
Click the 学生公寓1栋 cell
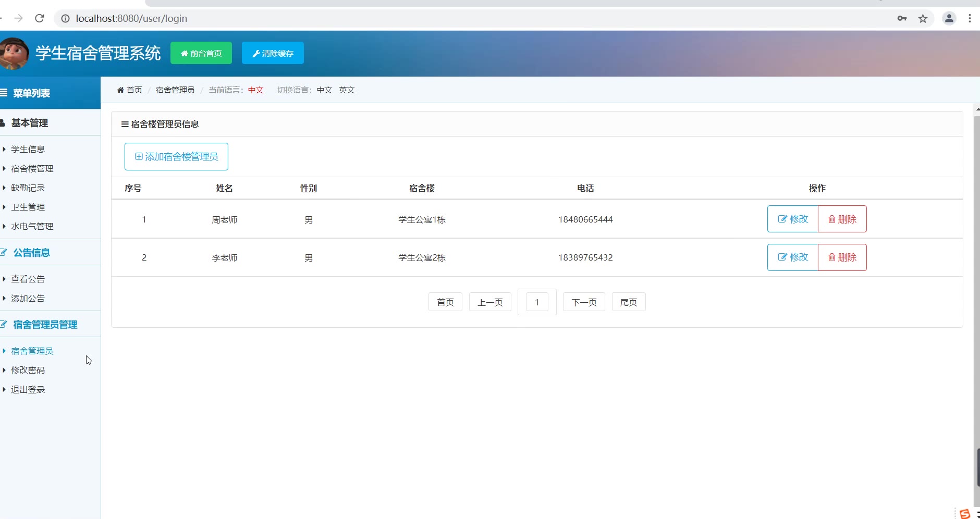pos(422,219)
